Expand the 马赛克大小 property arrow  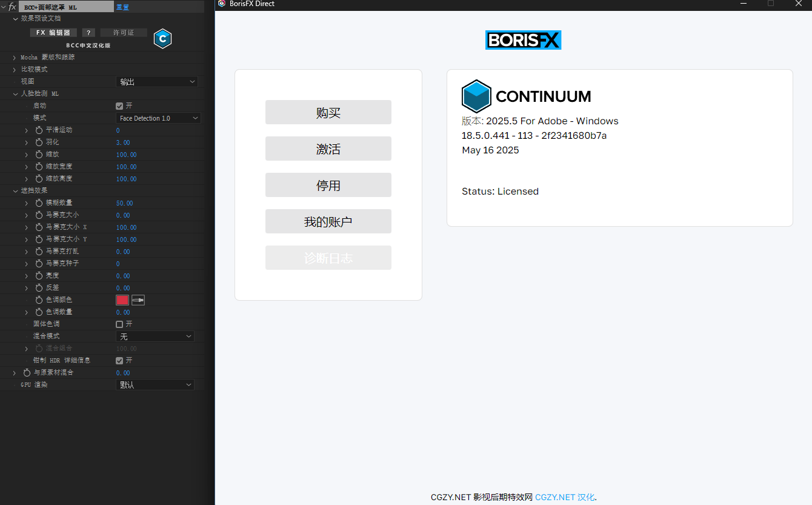pos(27,215)
